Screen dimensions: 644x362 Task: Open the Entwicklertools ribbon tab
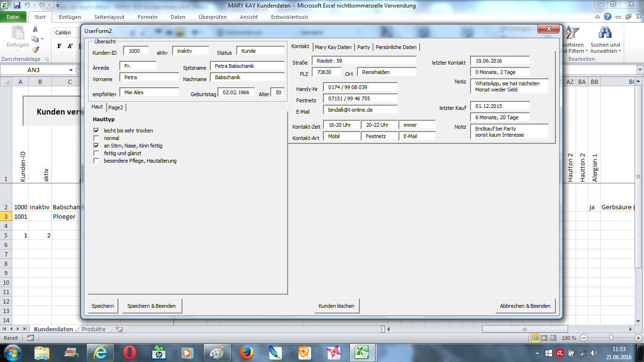click(x=289, y=17)
